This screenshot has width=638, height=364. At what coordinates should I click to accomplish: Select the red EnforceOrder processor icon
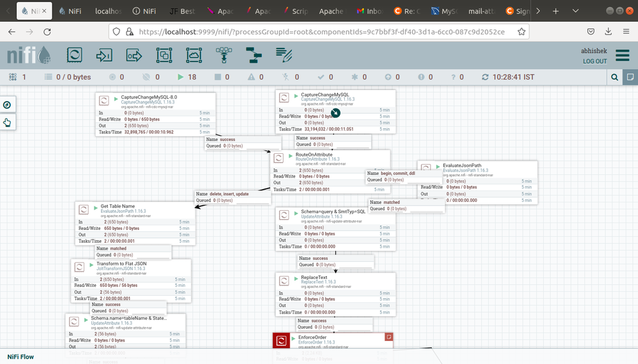[x=280, y=341]
